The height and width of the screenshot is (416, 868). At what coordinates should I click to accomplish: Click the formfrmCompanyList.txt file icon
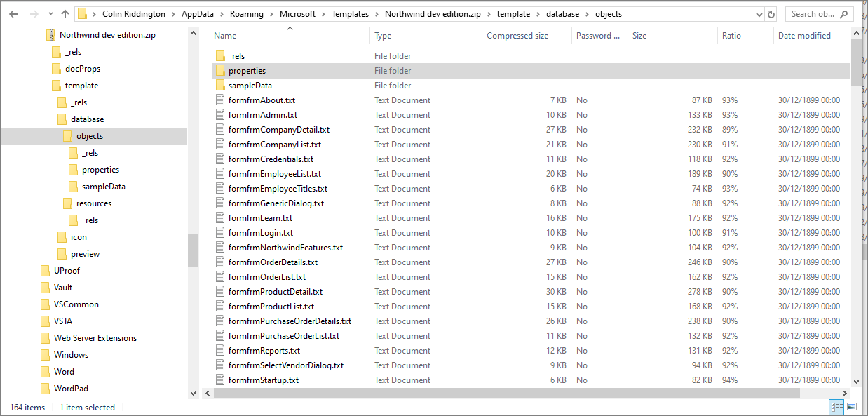(220, 145)
